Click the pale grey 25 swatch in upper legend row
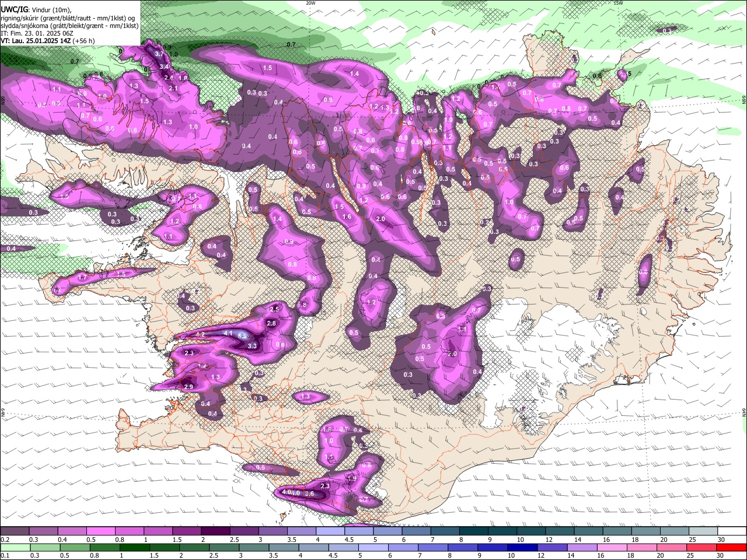Viewport: 747px width, 560px height. pos(703,531)
